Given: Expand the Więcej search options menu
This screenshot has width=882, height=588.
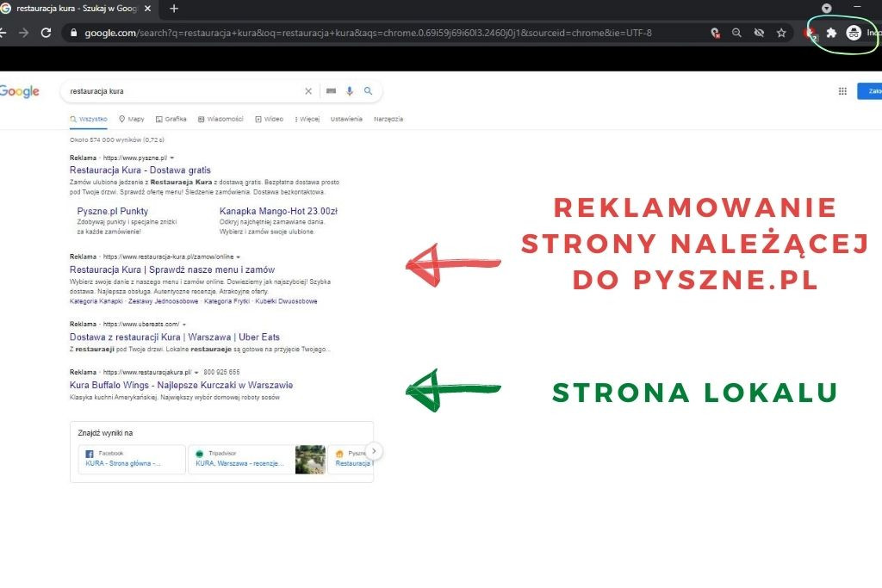Looking at the screenshot, I should 307,120.
